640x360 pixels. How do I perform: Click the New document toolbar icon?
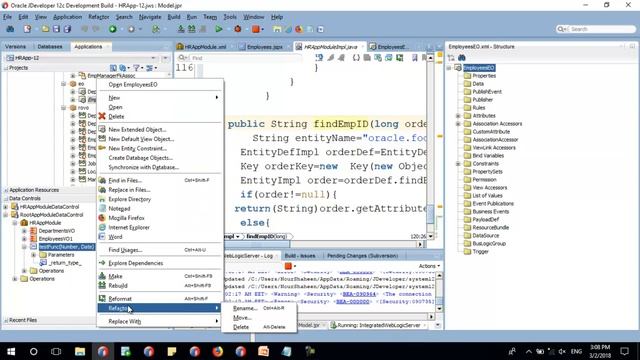pos(27,29)
